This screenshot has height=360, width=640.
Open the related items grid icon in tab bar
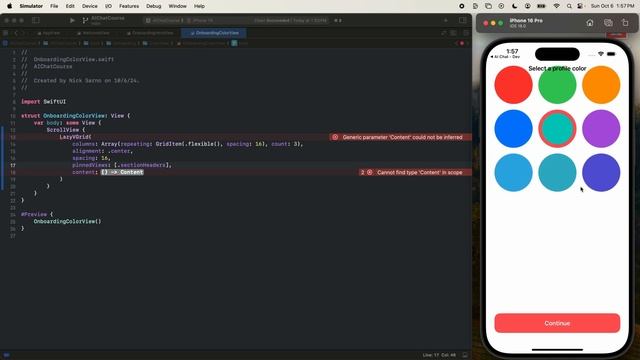[6, 33]
